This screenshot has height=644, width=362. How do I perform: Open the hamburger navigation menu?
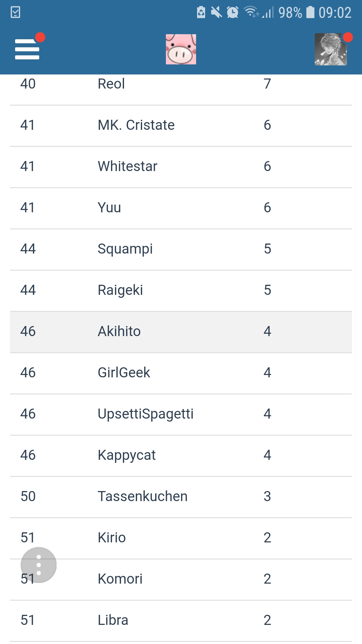click(x=27, y=49)
